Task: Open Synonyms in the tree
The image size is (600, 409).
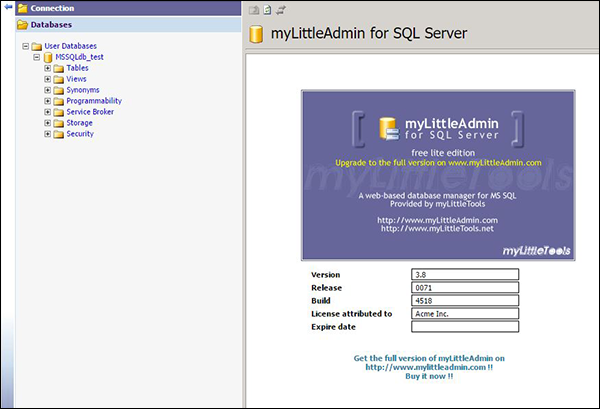Action: coord(83,90)
